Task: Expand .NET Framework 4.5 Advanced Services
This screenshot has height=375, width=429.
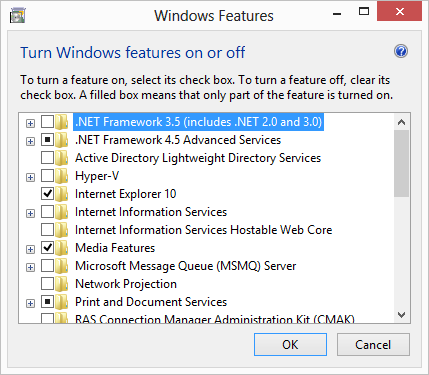Action: coord(30,141)
